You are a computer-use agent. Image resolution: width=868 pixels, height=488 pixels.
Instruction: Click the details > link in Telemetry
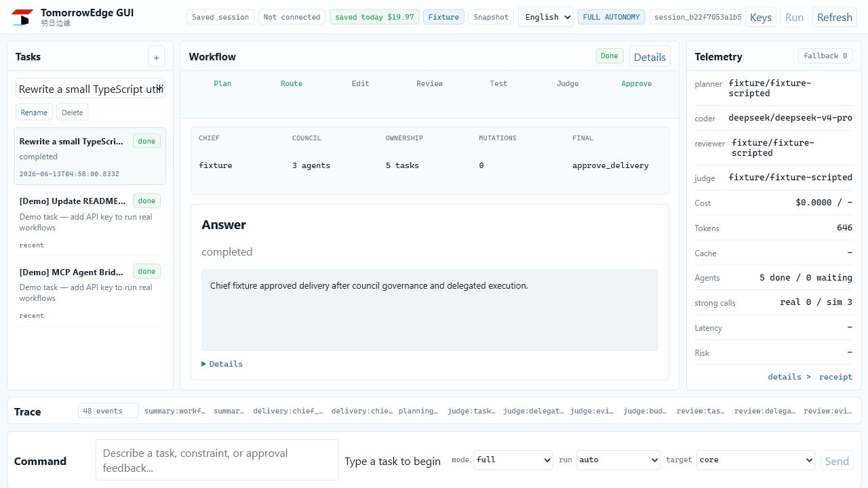coord(789,377)
